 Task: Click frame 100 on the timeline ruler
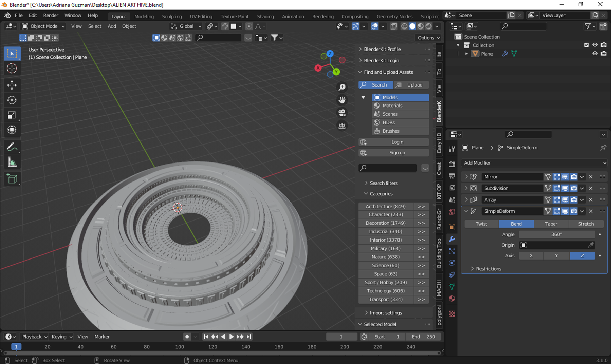click(180, 347)
